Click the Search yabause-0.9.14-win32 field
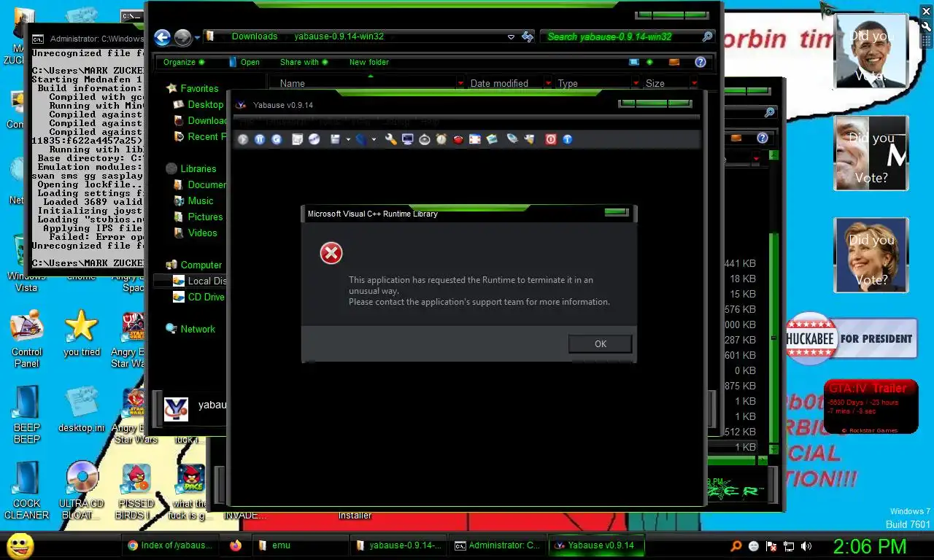The width and height of the screenshot is (934, 560). [x=628, y=36]
